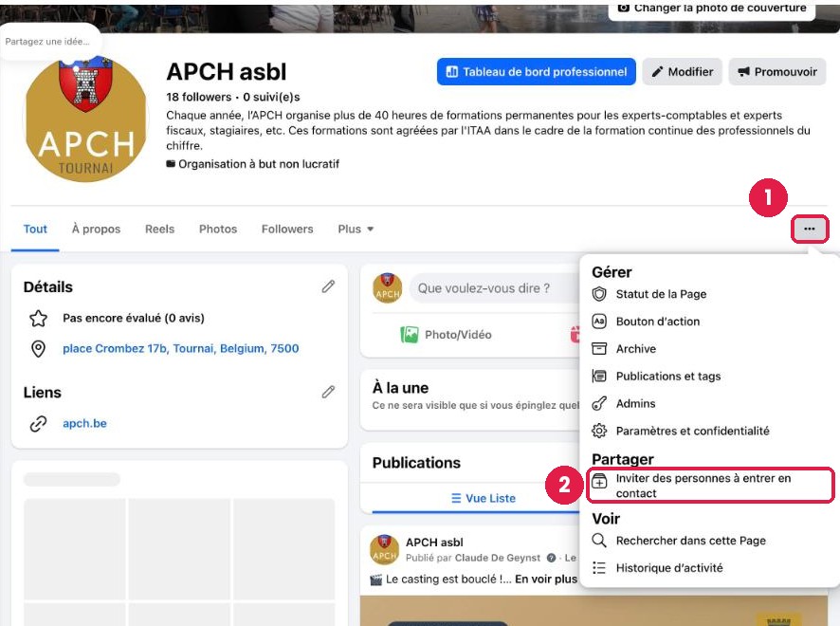
Task: Click the chain link icon beside apch.be
Action: [x=38, y=423]
